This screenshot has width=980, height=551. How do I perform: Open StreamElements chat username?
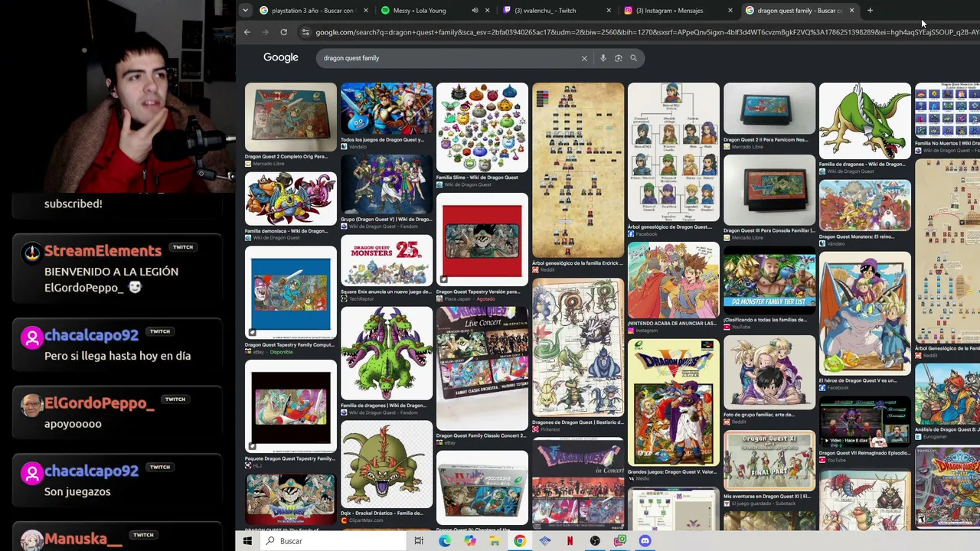103,251
